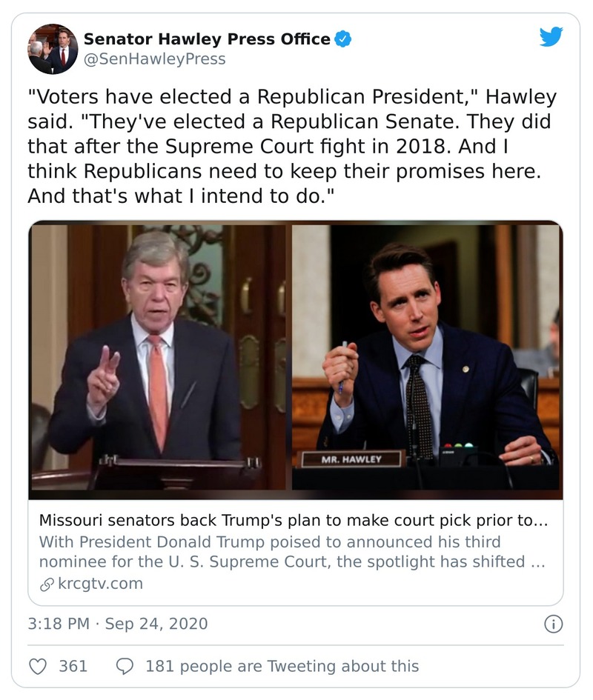Open the Missouri senators article headline

click(x=293, y=520)
